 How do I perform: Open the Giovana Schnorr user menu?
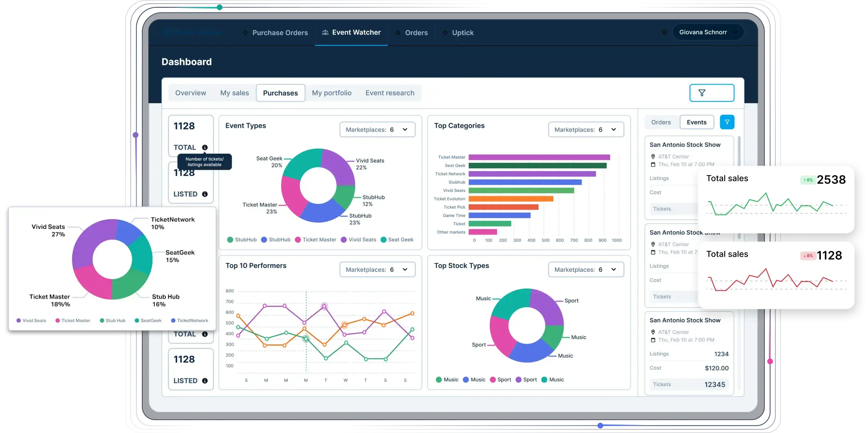coord(708,32)
